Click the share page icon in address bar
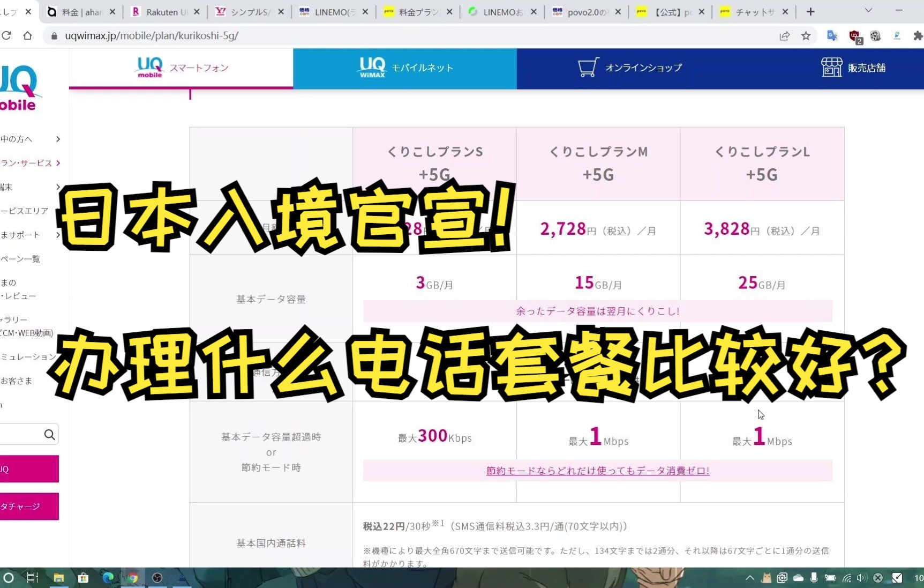The height and width of the screenshot is (588, 924). pyautogui.click(x=784, y=36)
